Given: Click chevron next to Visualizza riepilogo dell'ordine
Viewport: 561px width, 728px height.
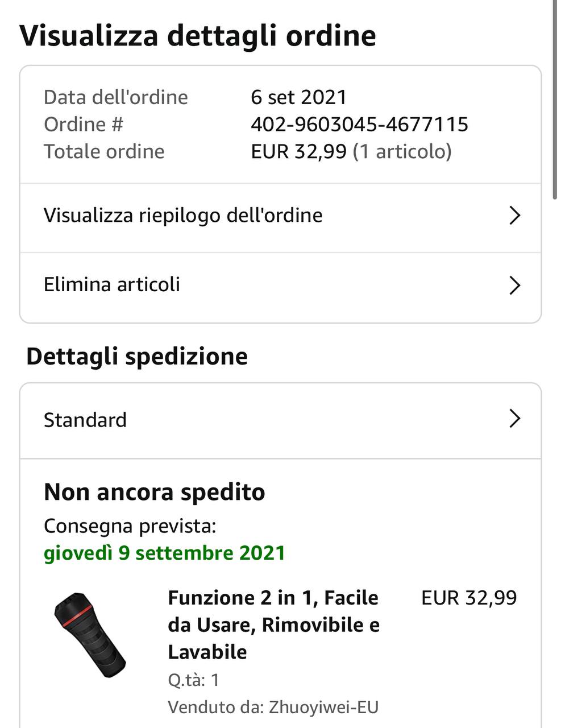Looking at the screenshot, I should coord(515,216).
